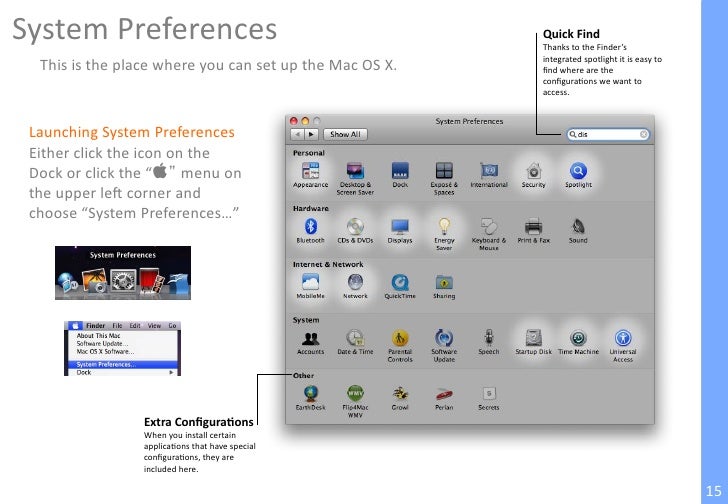Image resolution: width=728 pixels, height=504 pixels.
Task: Go back with the left arrow button
Action: point(297,134)
